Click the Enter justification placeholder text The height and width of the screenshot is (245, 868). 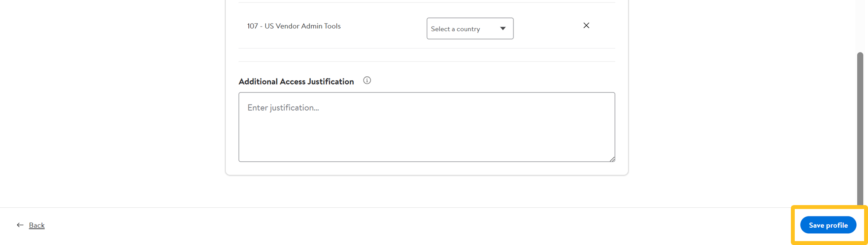[283, 108]
